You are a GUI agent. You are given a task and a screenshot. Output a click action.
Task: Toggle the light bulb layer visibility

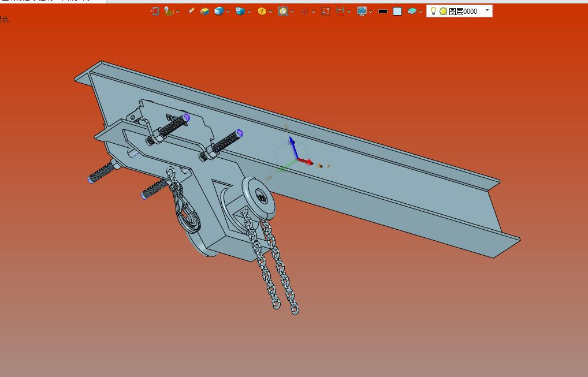(x=433, y=11)
